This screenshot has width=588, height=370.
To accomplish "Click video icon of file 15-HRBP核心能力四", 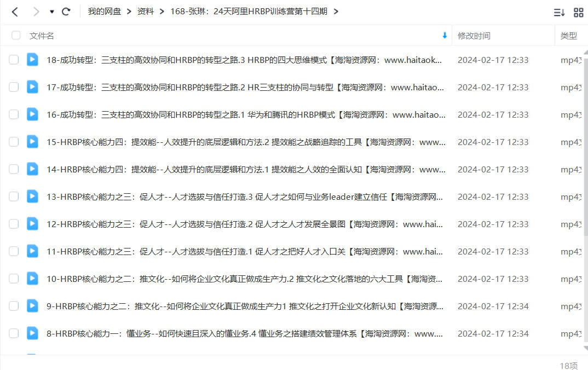I will tap(32, 142).
